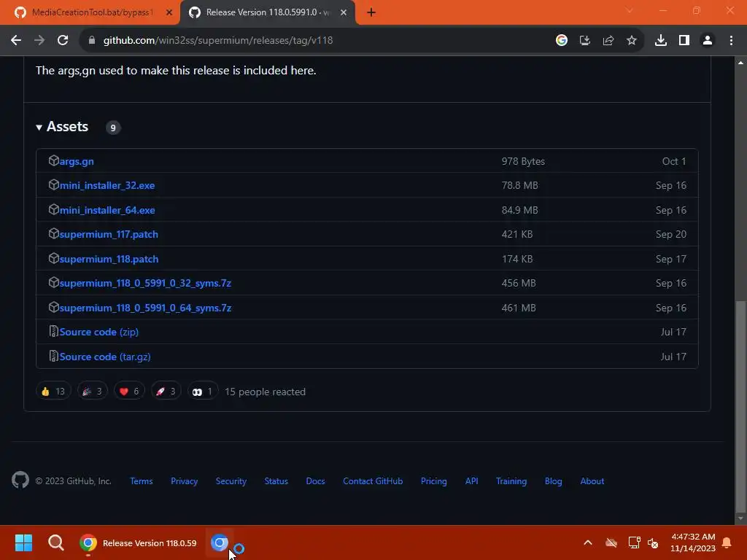Viewport: 747px width, 560px height.
Task: Toggle the rocket reaction
Action: pyautogui.click(x=166, y=392)
